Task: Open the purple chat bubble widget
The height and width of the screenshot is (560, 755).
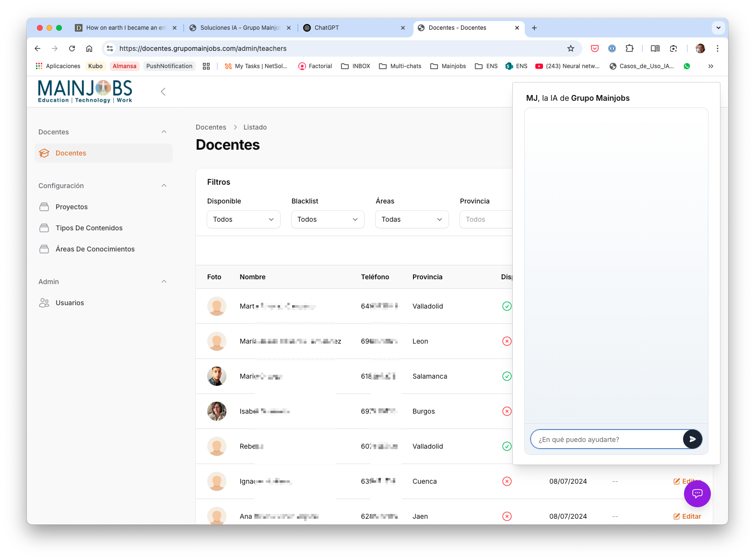Action: 697,494
